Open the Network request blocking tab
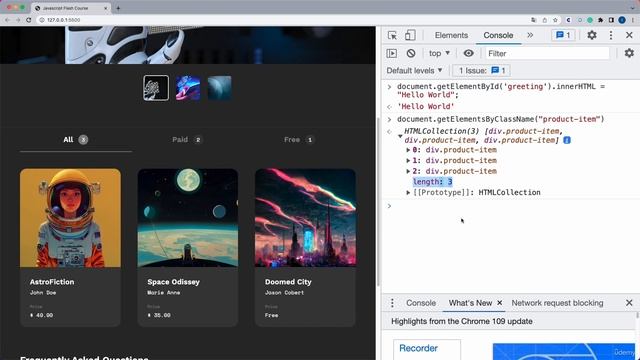 557,303
